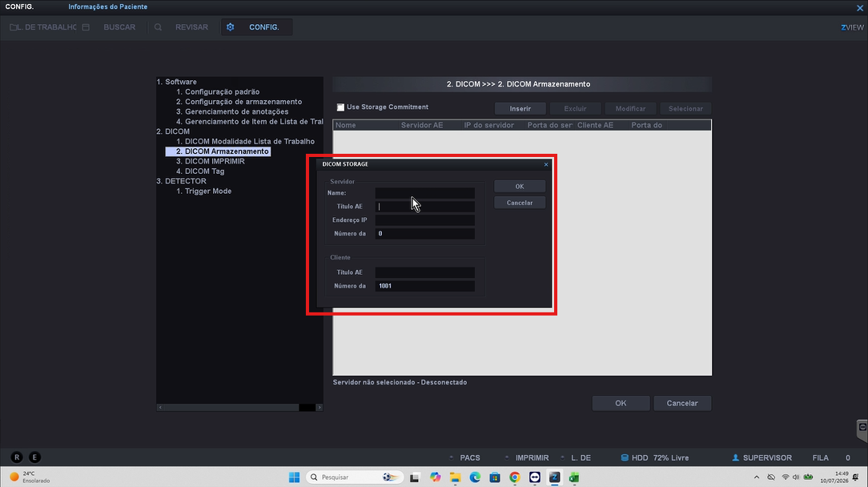Screen dimensions: 868x487
Task: Click the search magnifier icon beside BUSCAR
Action: (158, 27)
